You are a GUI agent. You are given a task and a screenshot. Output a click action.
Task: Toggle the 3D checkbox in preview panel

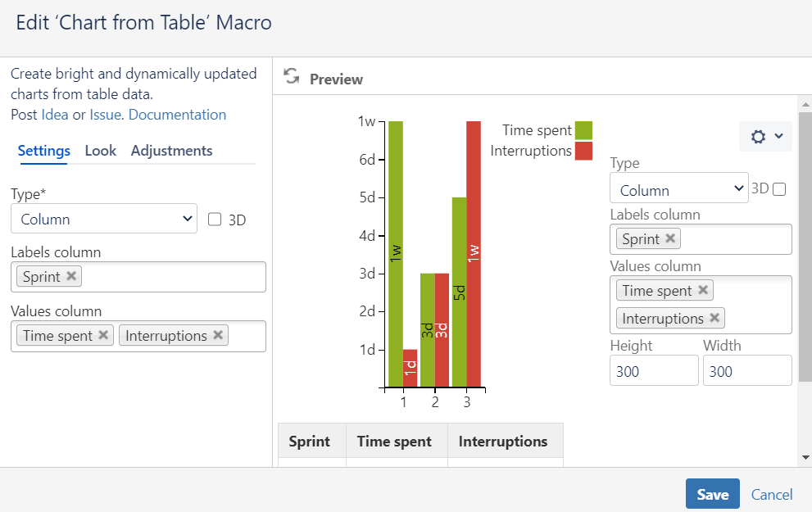[779, 189]
